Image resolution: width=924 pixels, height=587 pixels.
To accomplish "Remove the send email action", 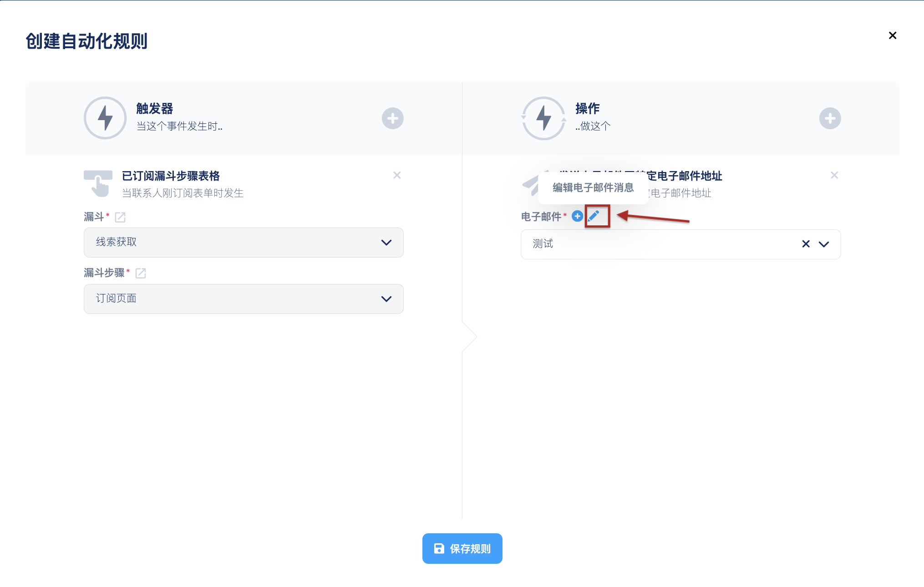I will 834,175.
